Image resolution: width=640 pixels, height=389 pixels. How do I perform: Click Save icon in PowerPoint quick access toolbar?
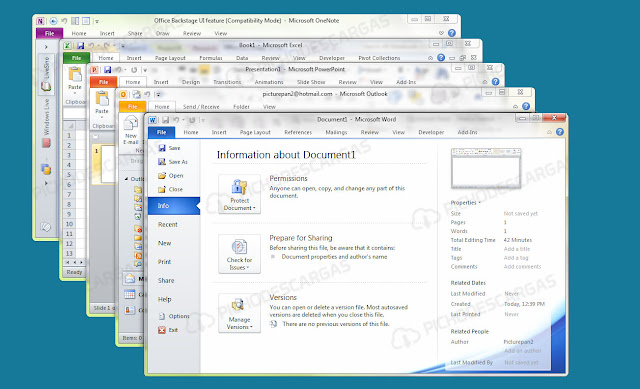click(x=107, y=70)
